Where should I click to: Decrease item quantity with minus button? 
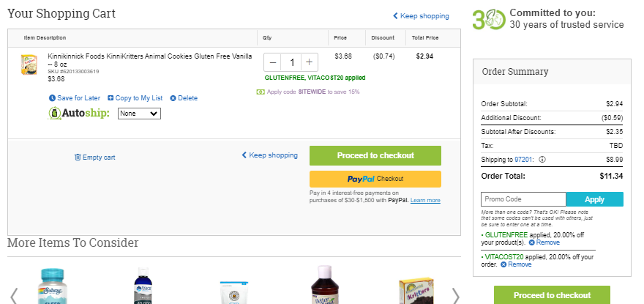[x=273, y=62]
